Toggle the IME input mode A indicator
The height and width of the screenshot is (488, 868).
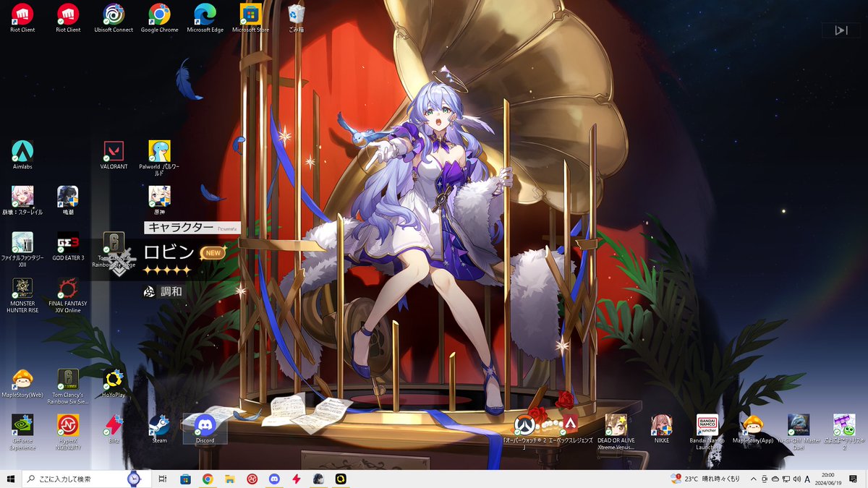[807, 479]
